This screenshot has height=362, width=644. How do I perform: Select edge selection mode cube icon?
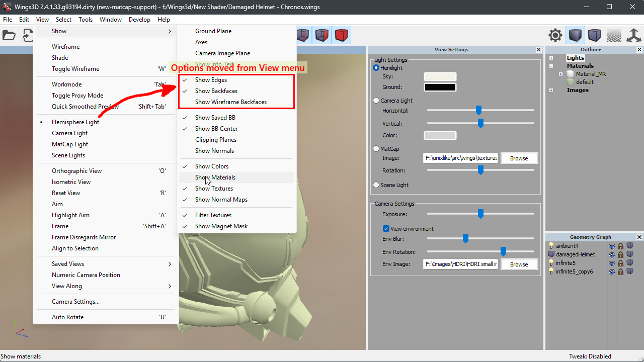point(303,35)
